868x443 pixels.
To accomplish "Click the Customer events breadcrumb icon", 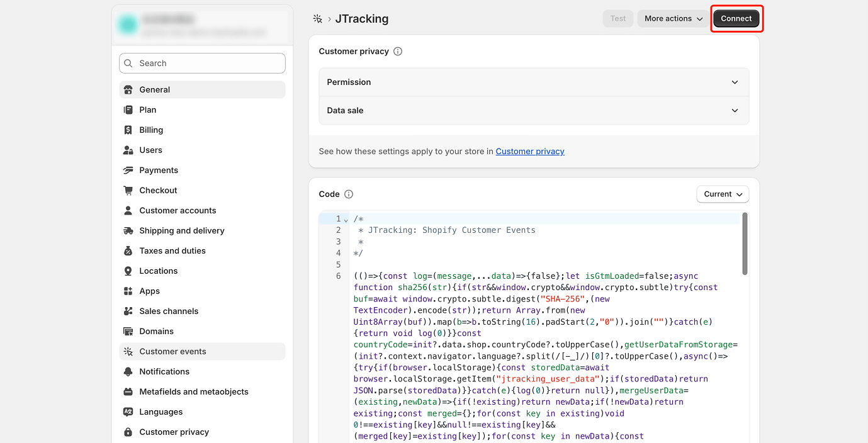I will coord(318,19).
